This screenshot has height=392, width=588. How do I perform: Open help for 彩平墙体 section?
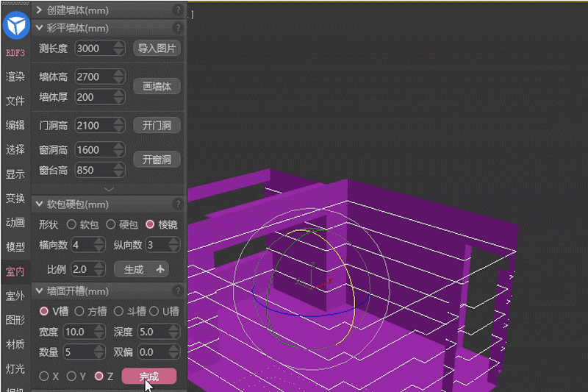pos(177,28)
